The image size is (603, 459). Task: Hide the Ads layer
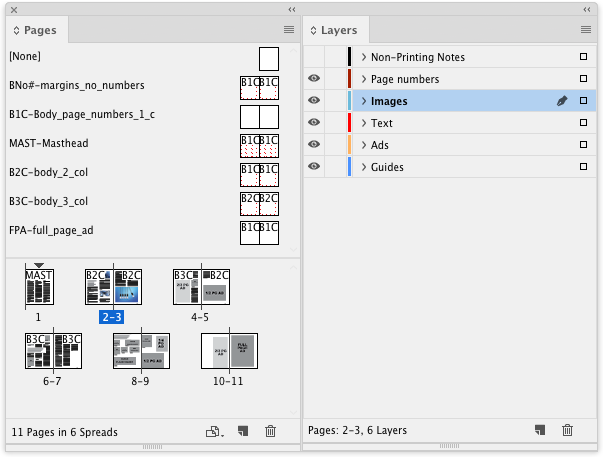(x=314, y=144)
